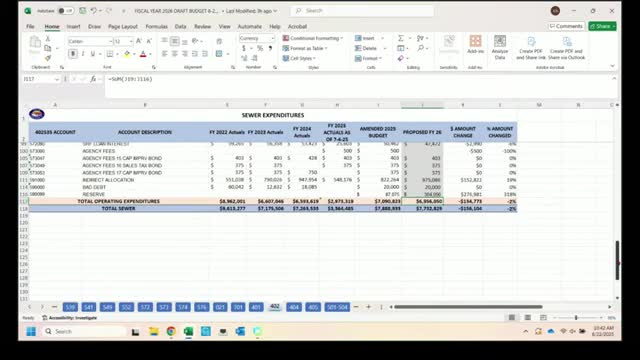The image size is (640, 360).
Task: Open sheet tab 501-504
Action: pos(337,307)
